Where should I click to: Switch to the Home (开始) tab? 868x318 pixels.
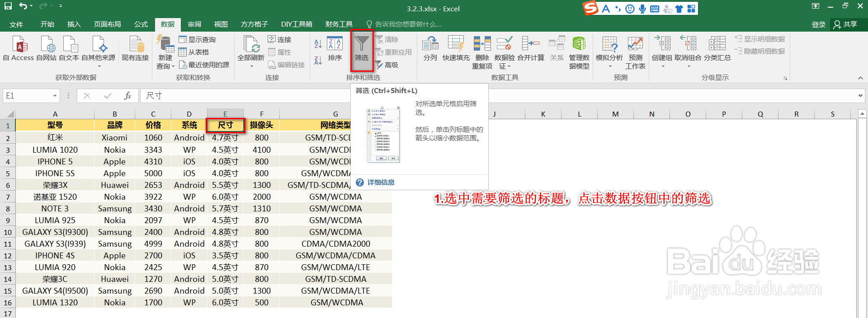pyautogui.click(x=47, y=24)
